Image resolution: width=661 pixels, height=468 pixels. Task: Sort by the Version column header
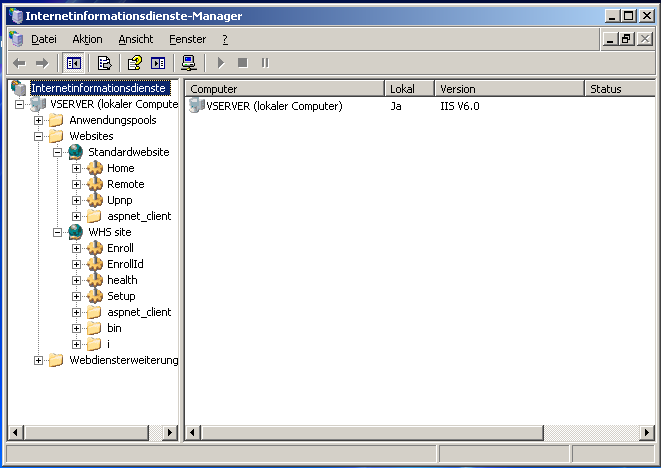click(509, 89)
